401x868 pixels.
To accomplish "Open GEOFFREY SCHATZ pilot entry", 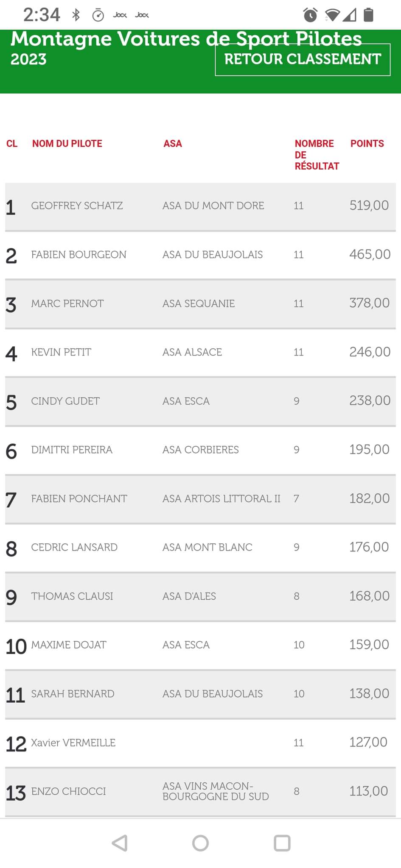I will tap(77, 206).
